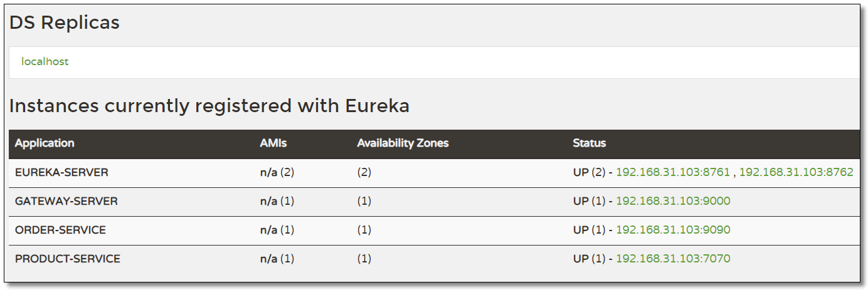Click the Application column header
The height and width of the screenshot is (290, 868).
point(45,143)
